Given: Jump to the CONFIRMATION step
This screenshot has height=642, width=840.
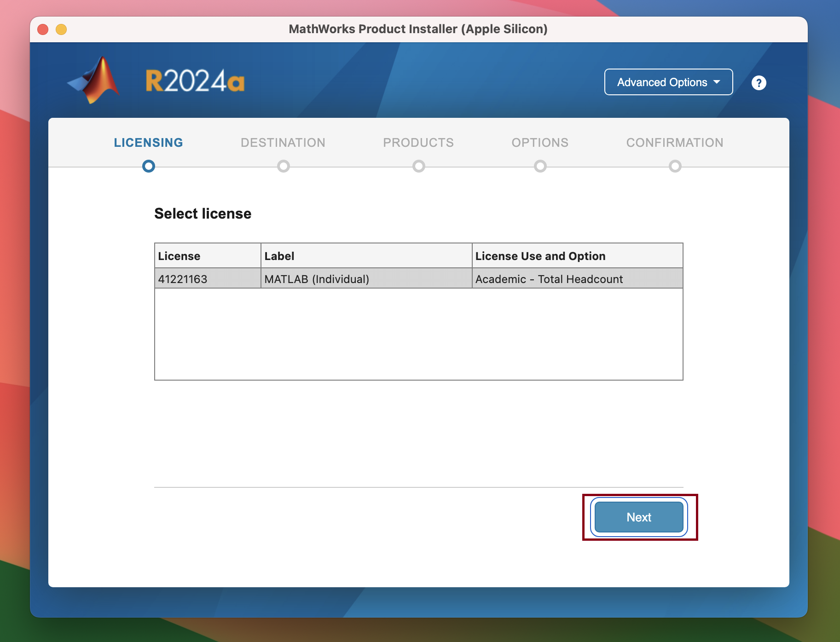Looking at the screenshot, I should [675, 143].
